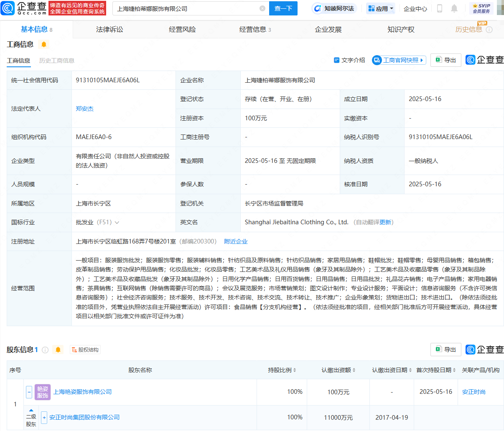
Task: Click the 知彼阿尔法 button
Action: point(334,8)
